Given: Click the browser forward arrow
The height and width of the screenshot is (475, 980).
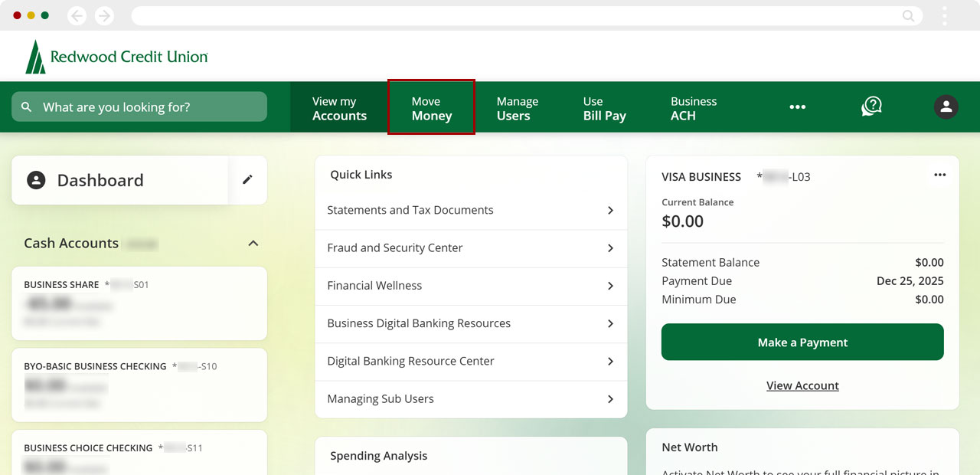Looking at the screenshot, I should pyautogui.click(x=104, y=15).
